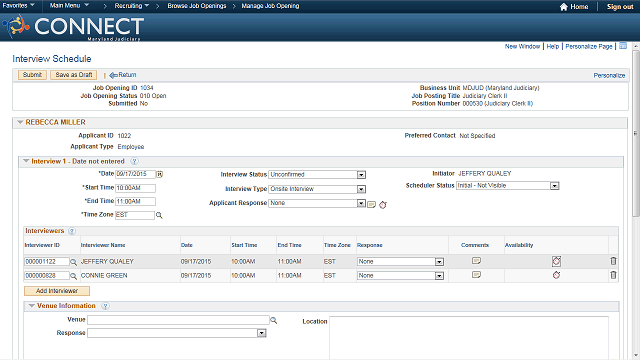Open the Main Menu navigation item
Viewport: 640px width, 360px height.
[69, 6]
